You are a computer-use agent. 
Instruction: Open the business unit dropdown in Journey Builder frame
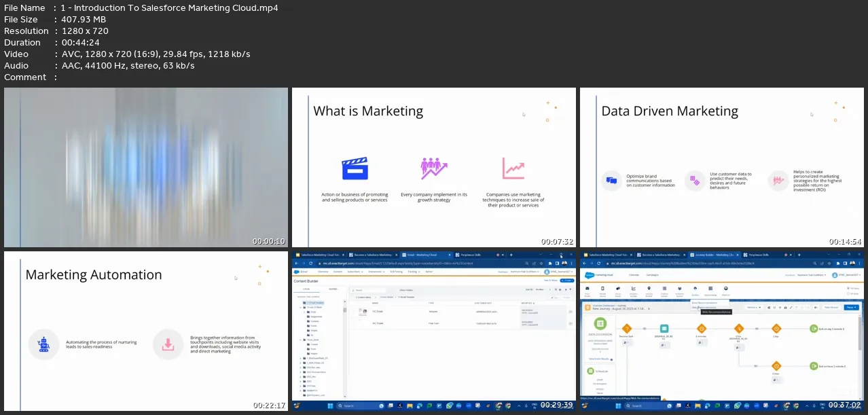coord(812,275)
